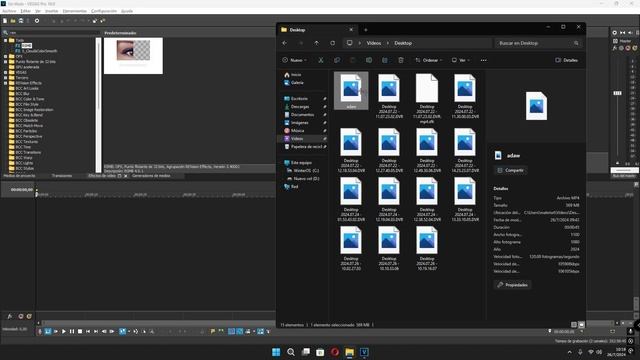This screenshot has width=640, height=360.
Task: Open the Ordenar sort dropdown
Action: click(x=429, y=60)
